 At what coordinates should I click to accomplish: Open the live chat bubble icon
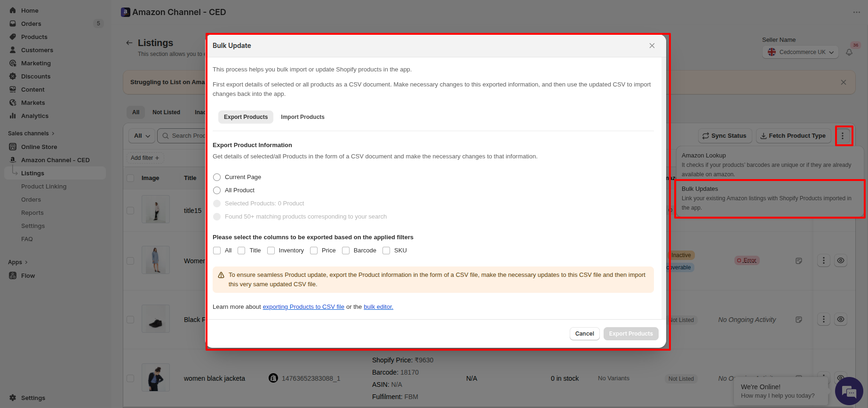849,391
